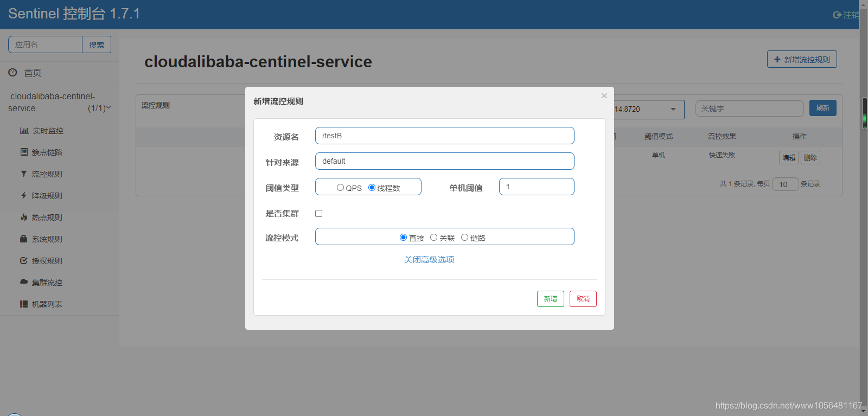Click the list icon for 簇点链路
This screenshot has width=868, height=416.
pos(24,152)
